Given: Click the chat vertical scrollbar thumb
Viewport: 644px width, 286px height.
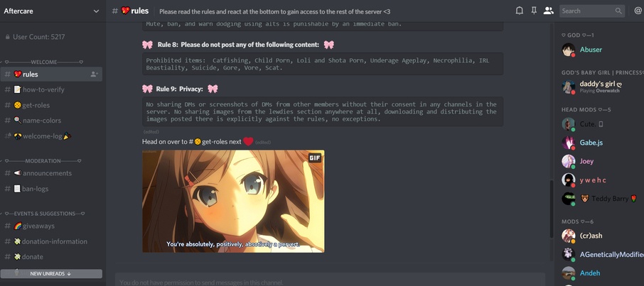Looking at the screenshot, I should tap(552, 209).
